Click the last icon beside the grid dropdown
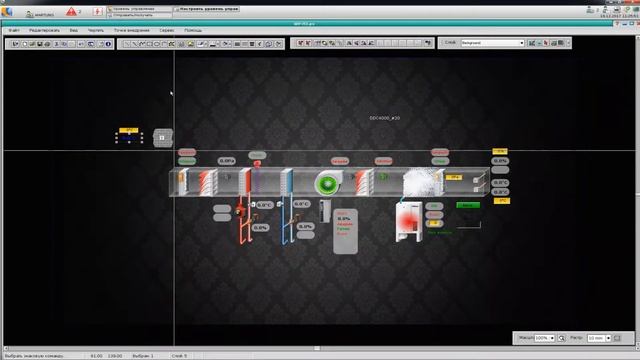Viewport: 640px width, 360px height. (617, 338)
